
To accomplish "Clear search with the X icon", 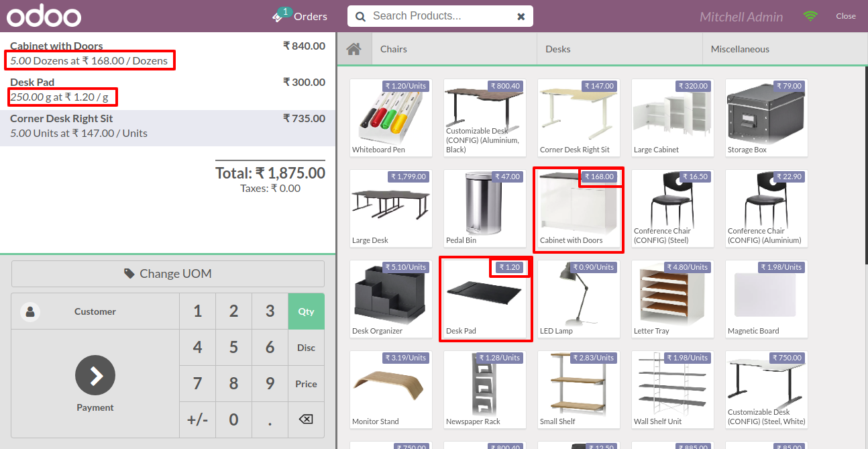I will tap(521, 17).
